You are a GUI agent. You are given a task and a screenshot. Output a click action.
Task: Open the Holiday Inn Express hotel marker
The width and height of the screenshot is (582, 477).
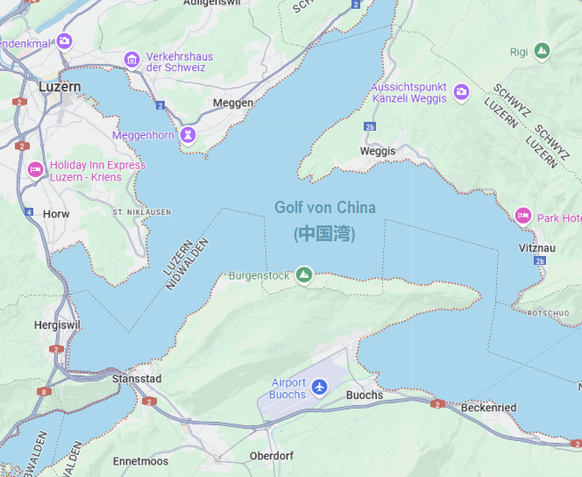point(36,170)
